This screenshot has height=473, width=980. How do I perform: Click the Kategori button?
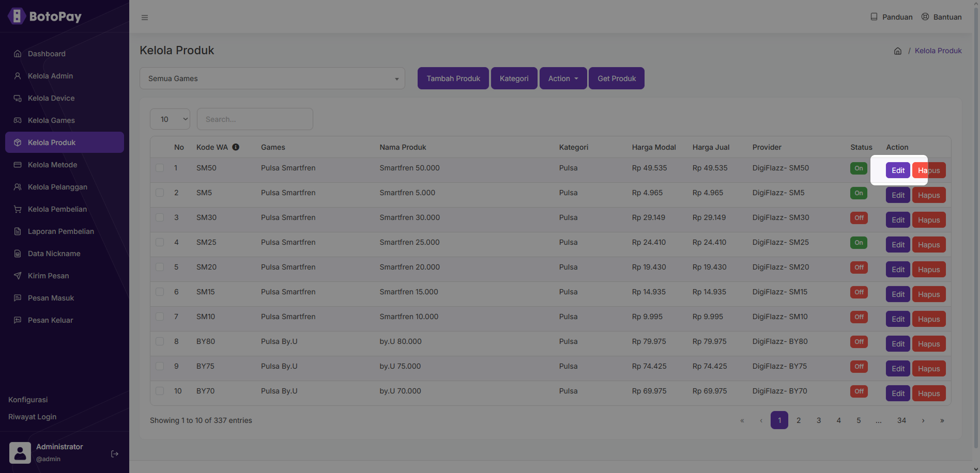pos(514,78)
